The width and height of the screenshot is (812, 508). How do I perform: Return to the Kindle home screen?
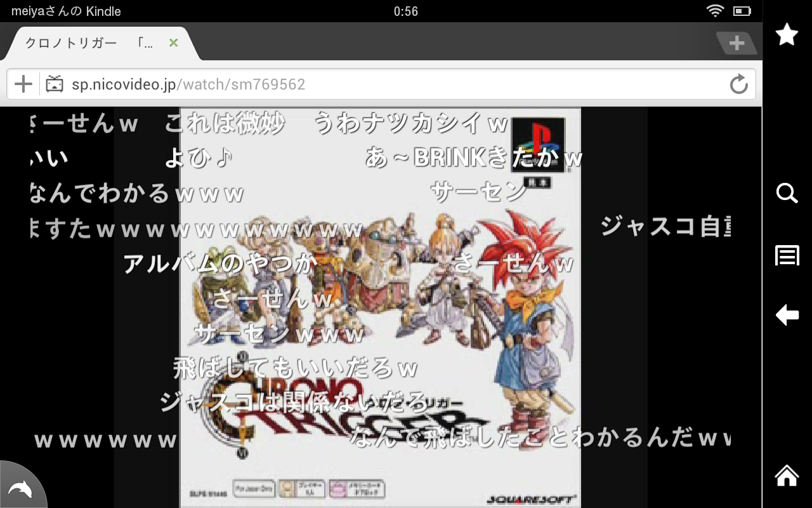coord(787,475)
